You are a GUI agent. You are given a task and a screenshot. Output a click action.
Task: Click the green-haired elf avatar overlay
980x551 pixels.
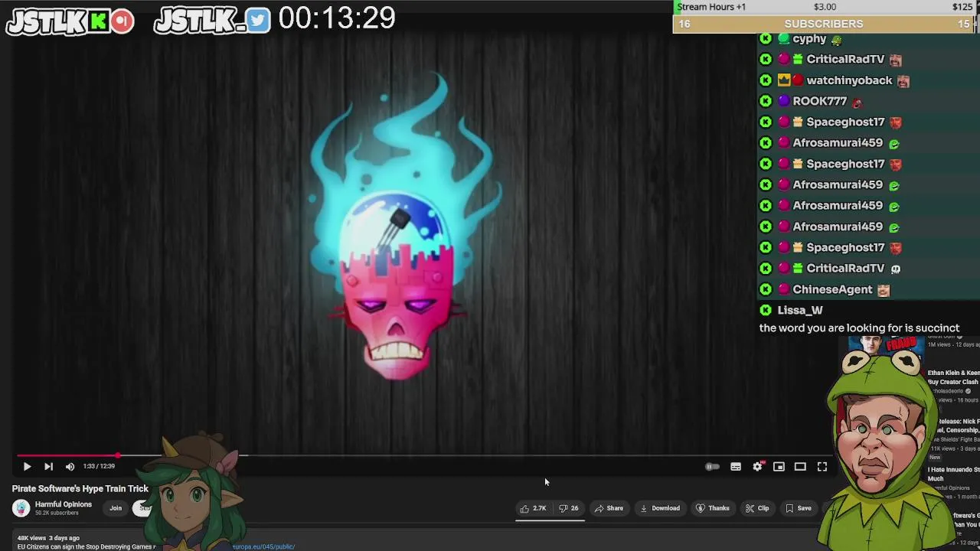(193, 494)
